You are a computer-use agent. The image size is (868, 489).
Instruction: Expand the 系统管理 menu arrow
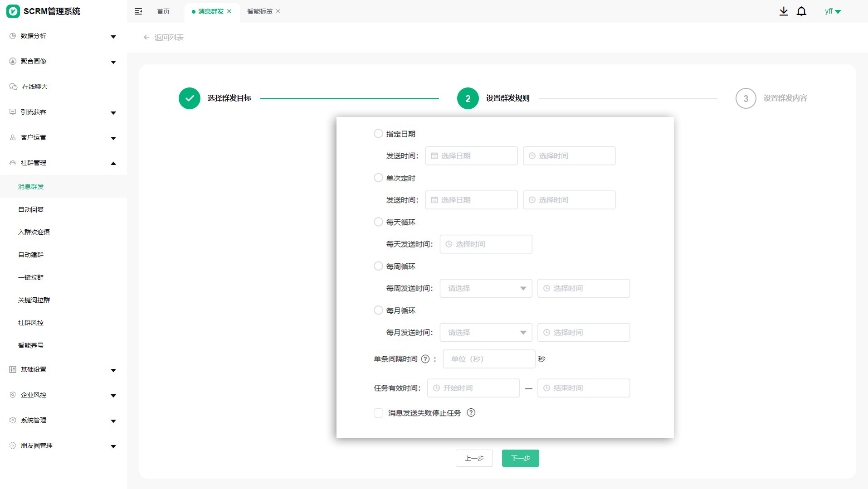pyautogui.click(x=113, y=421)
